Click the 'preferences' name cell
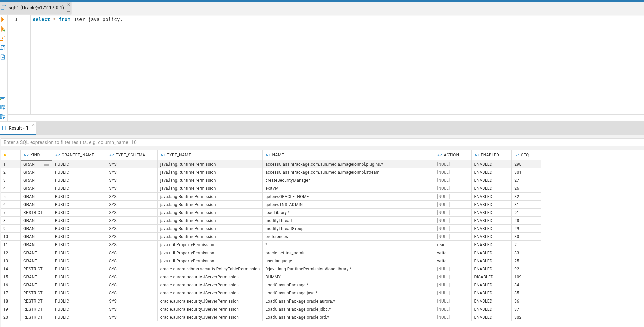Viewport: 644px width, 327px height. tap(348, 237)
